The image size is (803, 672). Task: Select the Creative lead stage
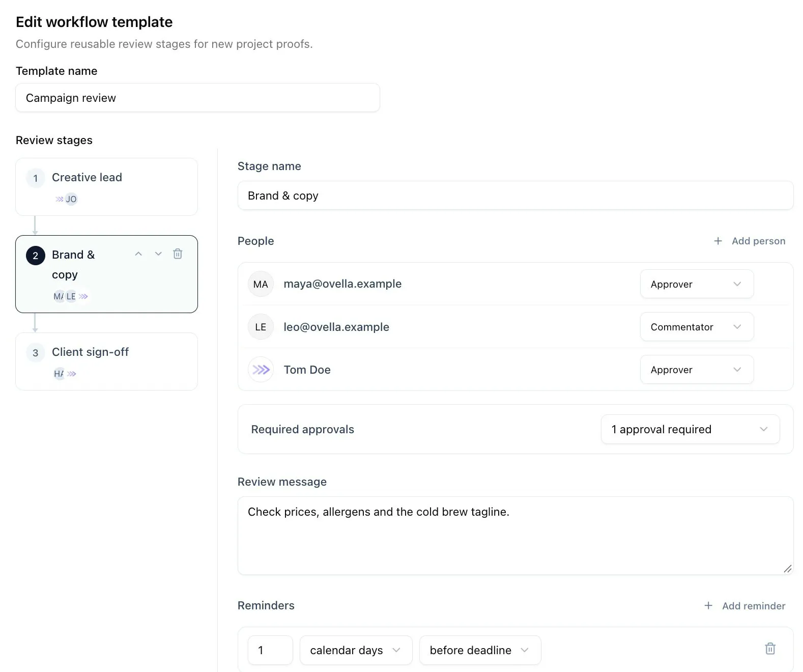point(106,187)
